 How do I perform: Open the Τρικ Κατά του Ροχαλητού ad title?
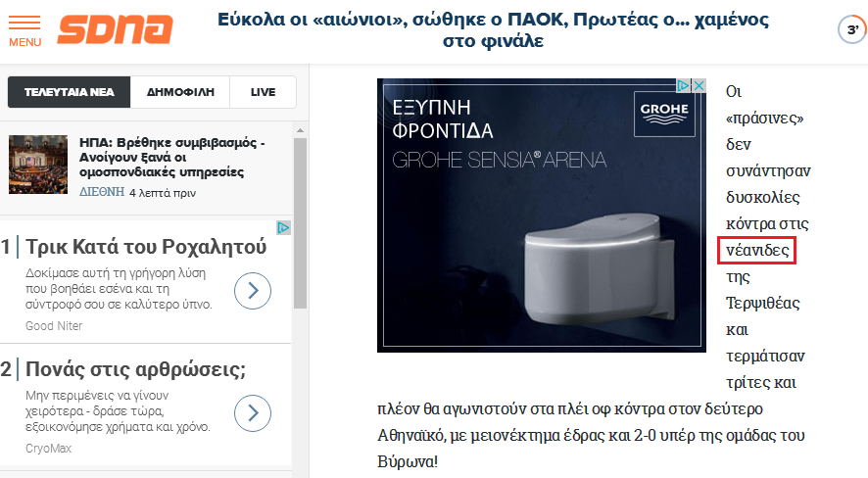point(146,247)
